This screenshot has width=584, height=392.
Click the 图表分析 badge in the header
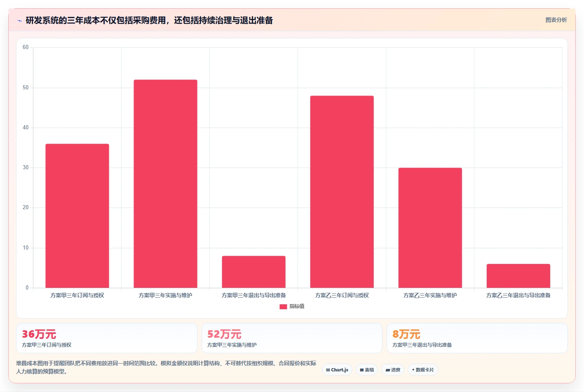[x=556, y=20]
